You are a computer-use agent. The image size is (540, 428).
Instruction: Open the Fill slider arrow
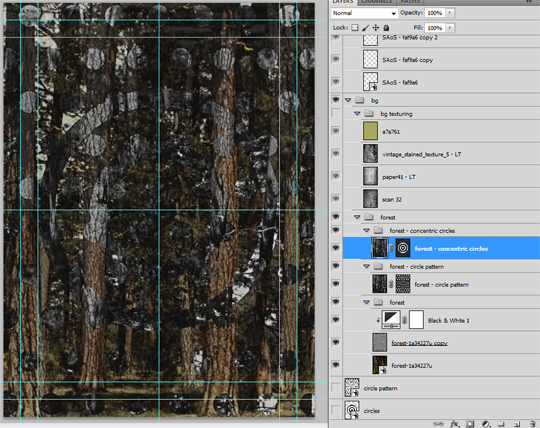click(x=450, y=28)
